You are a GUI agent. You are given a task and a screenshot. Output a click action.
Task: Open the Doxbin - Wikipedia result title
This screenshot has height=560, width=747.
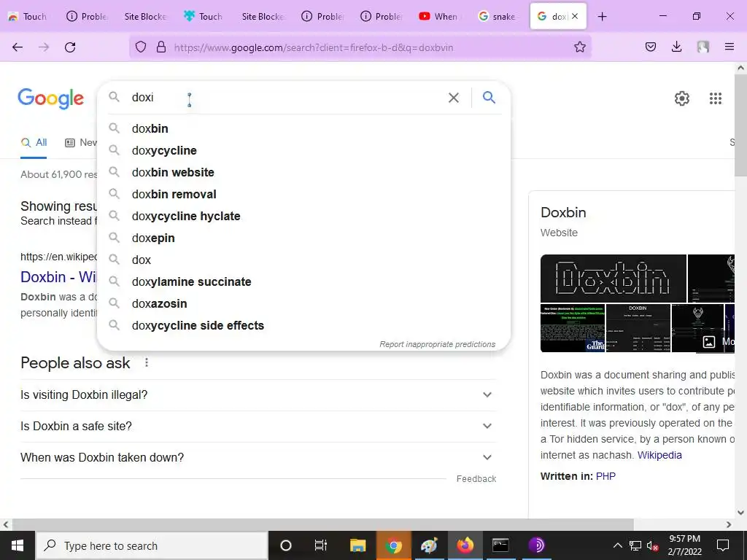click(58, 277)
